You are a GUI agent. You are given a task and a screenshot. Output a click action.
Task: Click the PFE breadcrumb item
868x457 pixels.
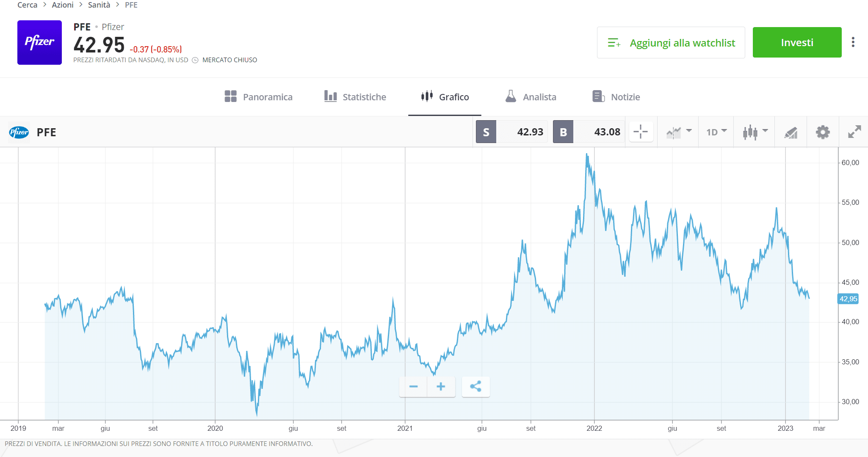131,5
